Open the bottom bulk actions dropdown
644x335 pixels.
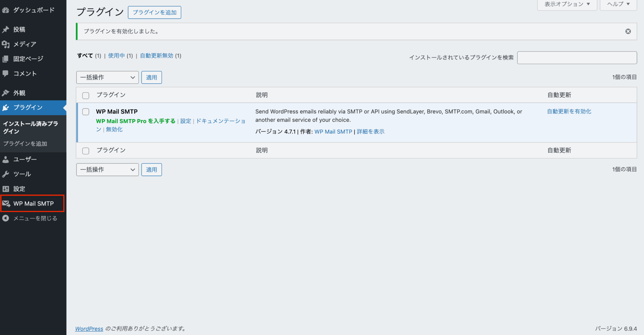tap(107, 170)
